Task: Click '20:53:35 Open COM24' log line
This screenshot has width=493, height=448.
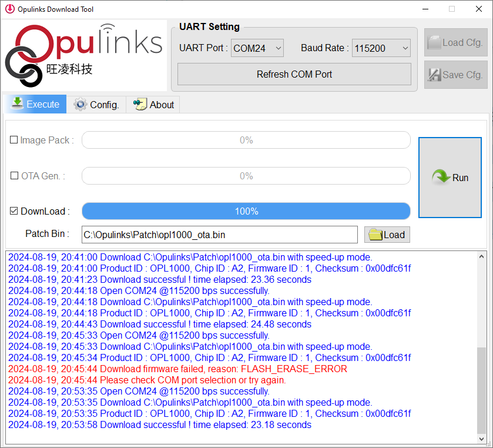Action: tap(139, 391)
